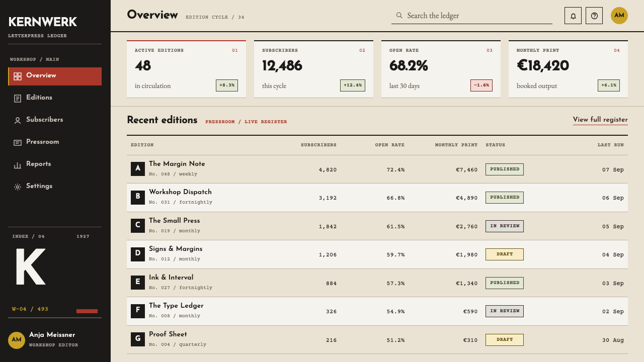Viewport: 644px width, 362px height.
Task: Open The Margin Note edition title
Action: point(177,164)
